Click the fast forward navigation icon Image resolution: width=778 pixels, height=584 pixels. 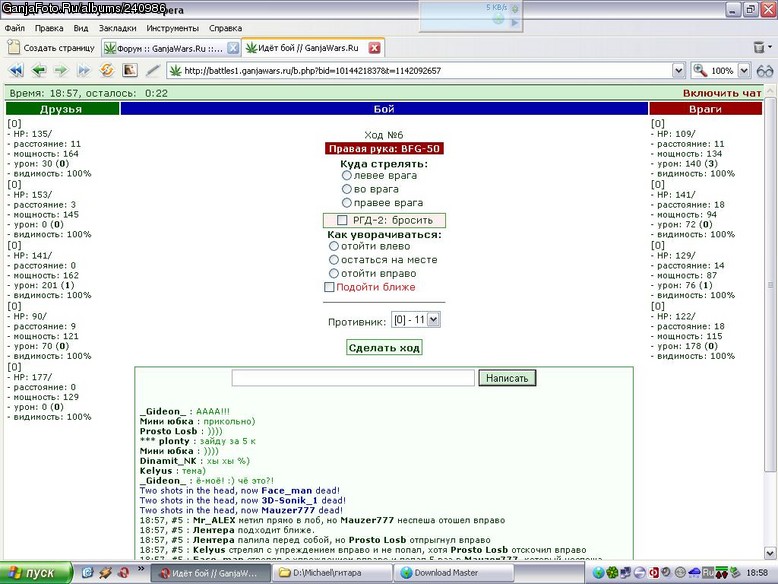coord(83,70)
